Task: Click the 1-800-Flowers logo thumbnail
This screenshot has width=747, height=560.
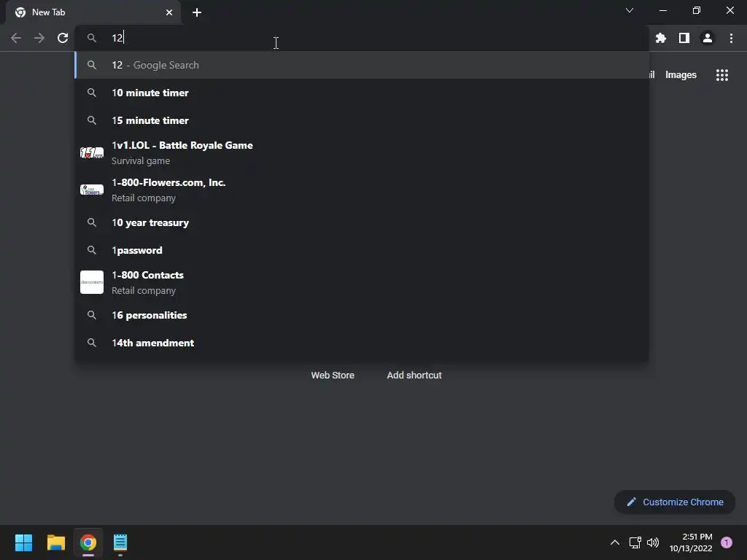Action: 91,190
